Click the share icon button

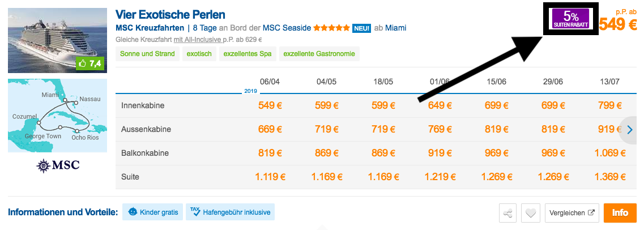pos(507,213)
